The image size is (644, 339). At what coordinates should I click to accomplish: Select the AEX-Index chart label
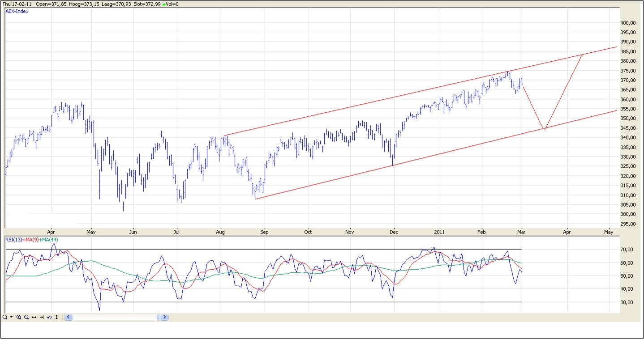17,11
